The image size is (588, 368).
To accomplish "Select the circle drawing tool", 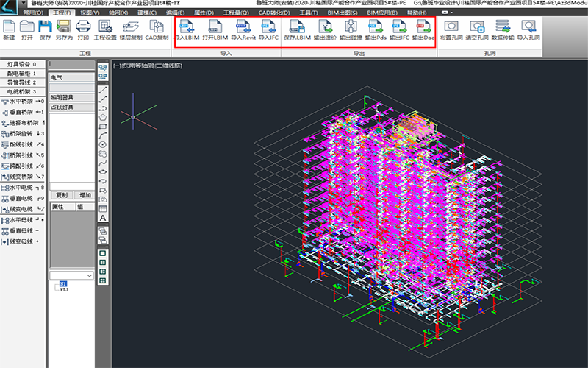I will pos(103,144).
